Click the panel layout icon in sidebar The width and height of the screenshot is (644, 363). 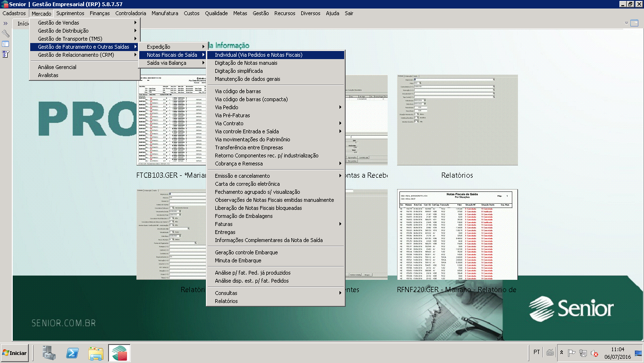tap(6, 44)
